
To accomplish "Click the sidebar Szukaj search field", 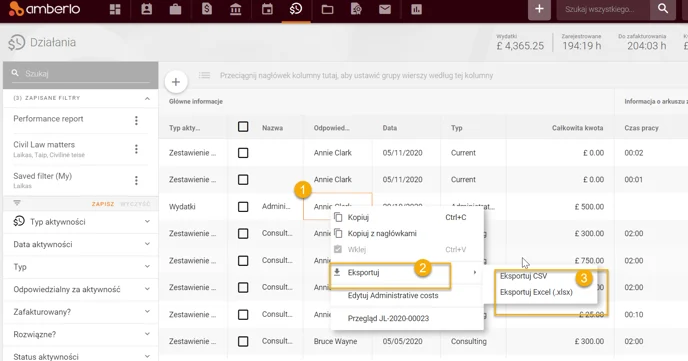I will pyautogui.click(x=81, y=74).
